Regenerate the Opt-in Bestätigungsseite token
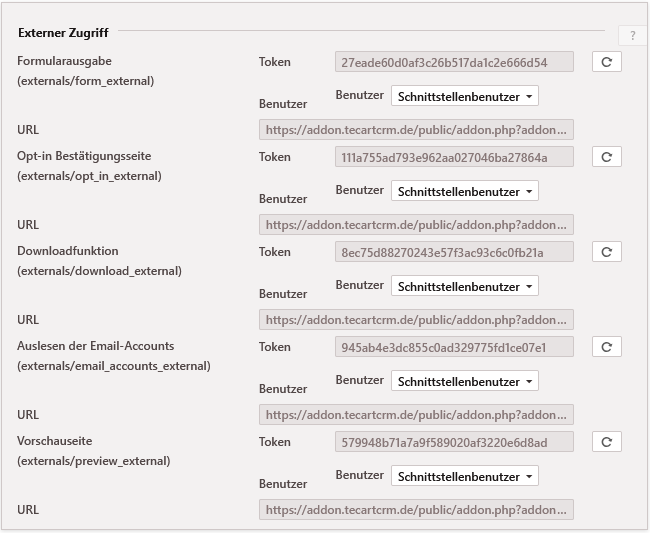 [606, 157]
